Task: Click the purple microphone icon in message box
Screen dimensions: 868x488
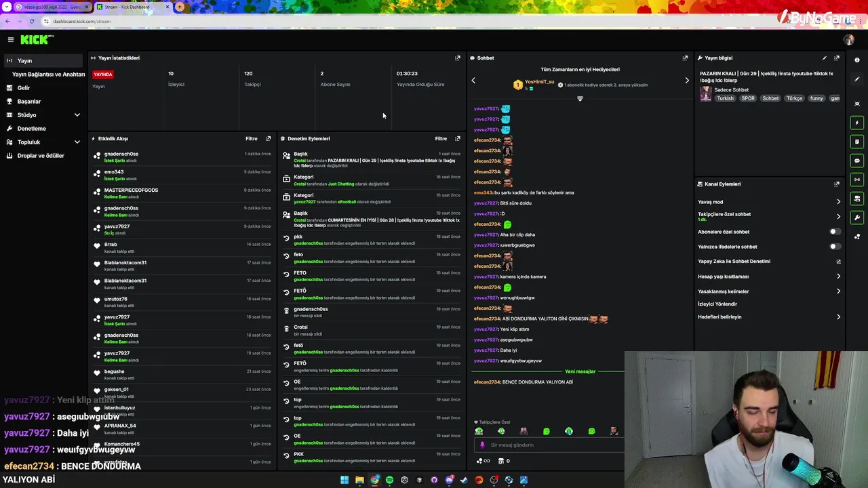Action: pos(482,445)
